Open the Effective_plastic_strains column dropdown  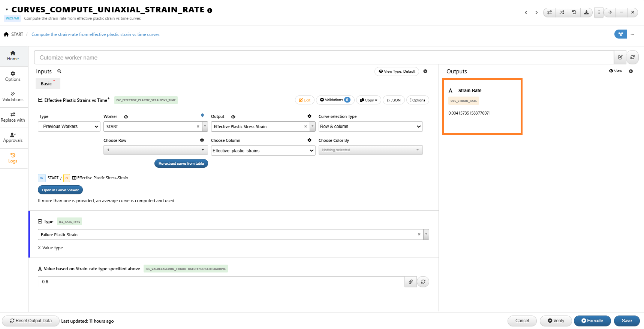coord(263,150)
